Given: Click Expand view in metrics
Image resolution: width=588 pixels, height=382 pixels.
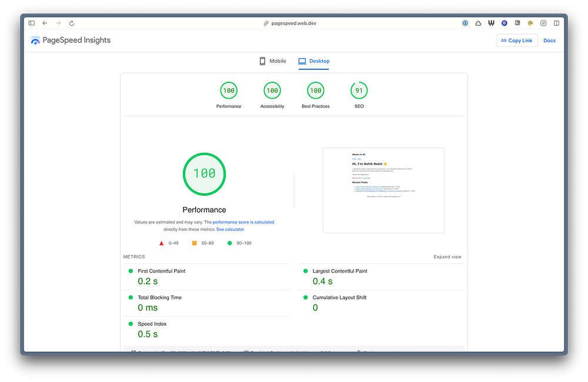Looking at the screenshot, I should 447,257.
